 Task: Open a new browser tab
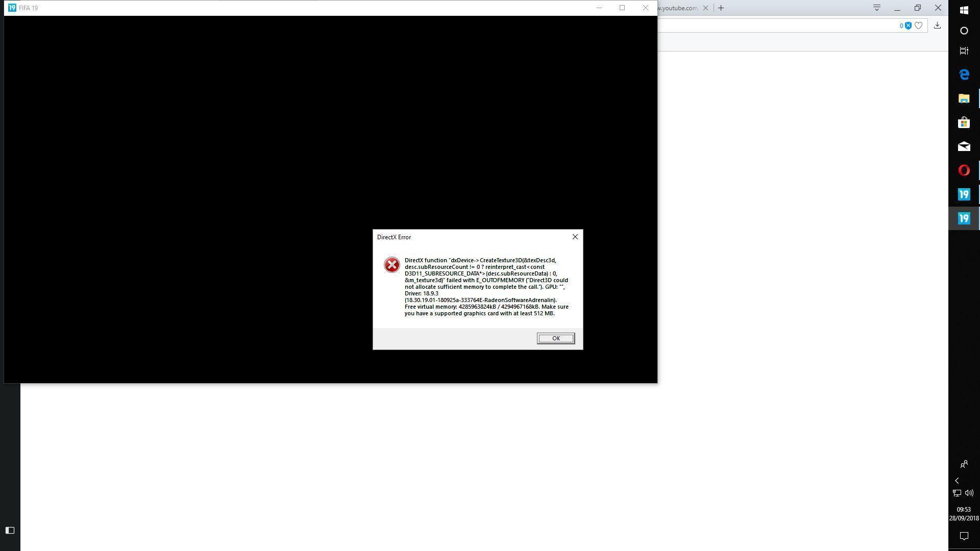click(x=721, y=8)
